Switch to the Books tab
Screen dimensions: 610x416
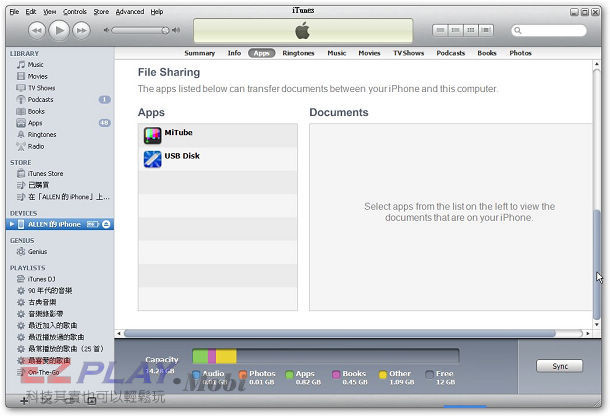pos(487,53)
